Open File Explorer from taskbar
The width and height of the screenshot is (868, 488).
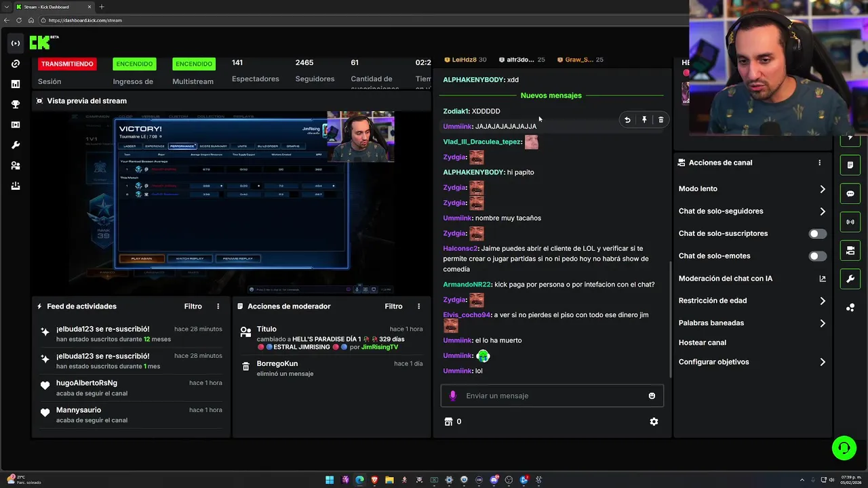[x=389, y=480]
